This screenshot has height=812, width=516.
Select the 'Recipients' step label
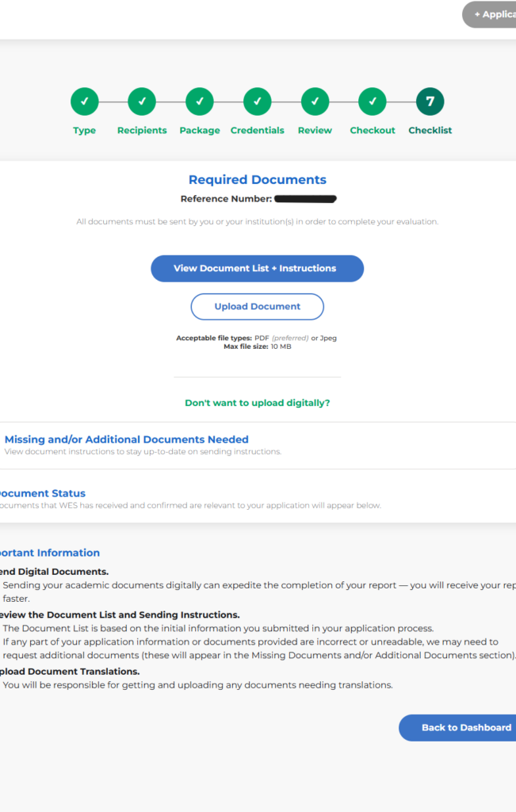click(x=142, y=131)
